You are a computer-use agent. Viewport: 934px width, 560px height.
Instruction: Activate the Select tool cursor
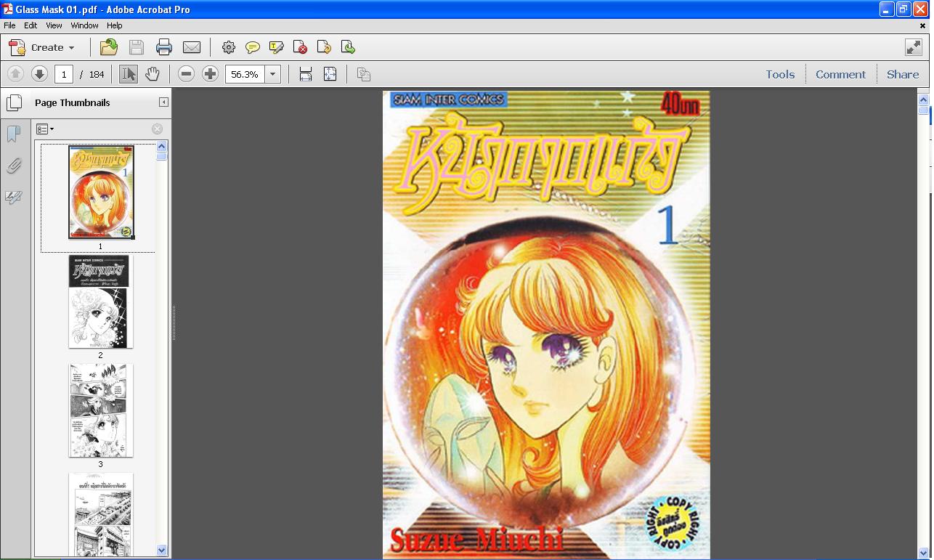pyautogui.click(x=128, y=73)
